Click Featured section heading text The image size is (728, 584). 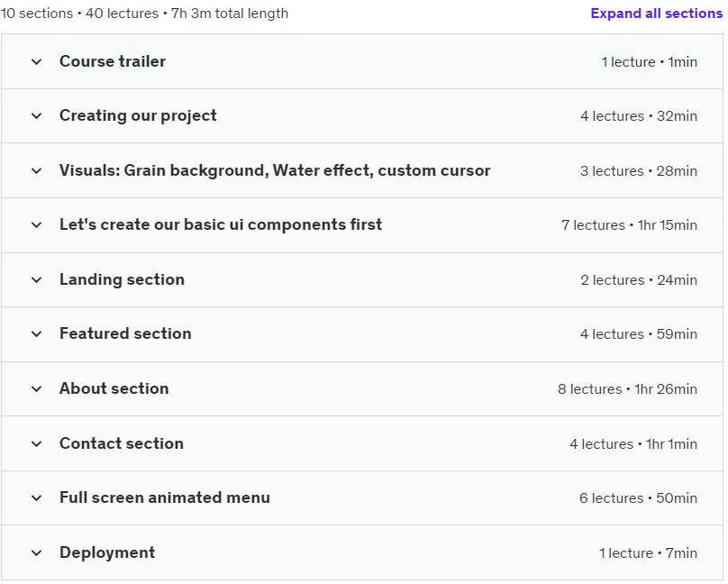pos(125,333)
